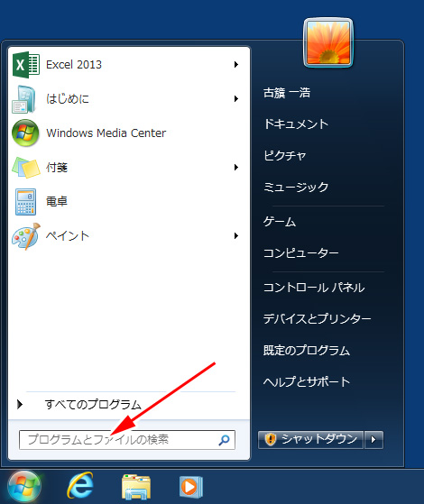Click the 付箋 text label
Screen dimensions: 424x504
click(57, 167)
